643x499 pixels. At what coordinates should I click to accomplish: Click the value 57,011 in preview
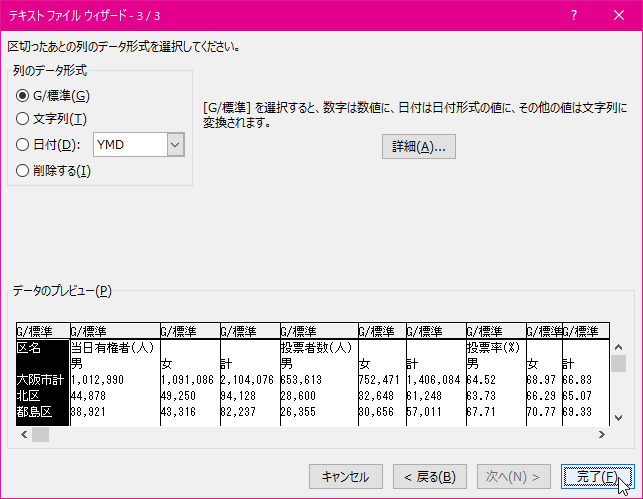(424, 412)
